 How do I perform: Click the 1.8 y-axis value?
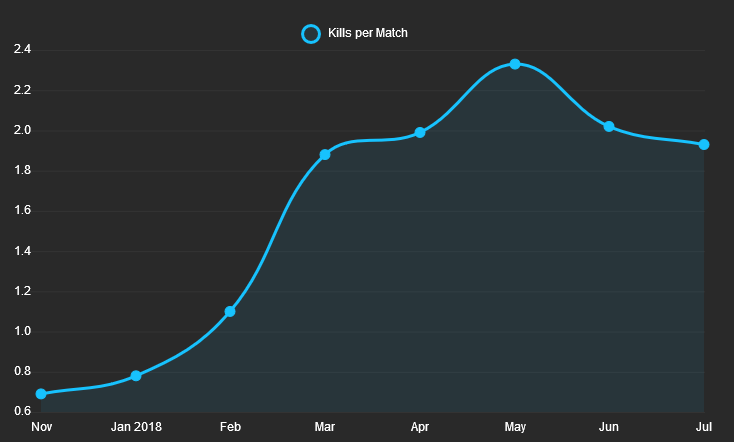click(x=22, y=170)
